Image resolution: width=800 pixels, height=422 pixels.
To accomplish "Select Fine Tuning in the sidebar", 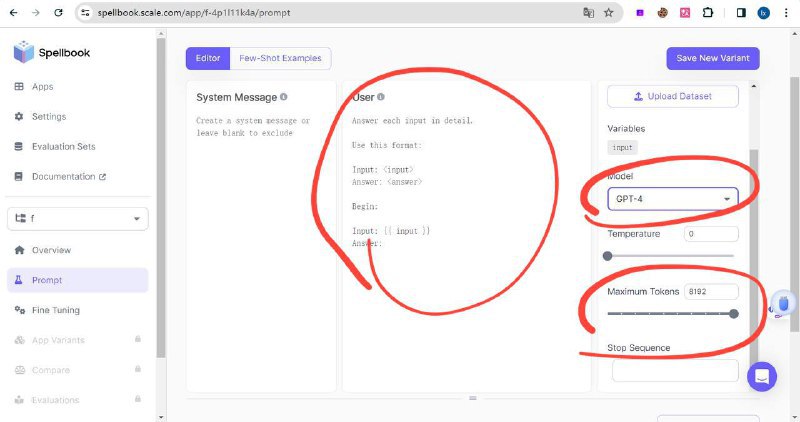I will [55, 310].
